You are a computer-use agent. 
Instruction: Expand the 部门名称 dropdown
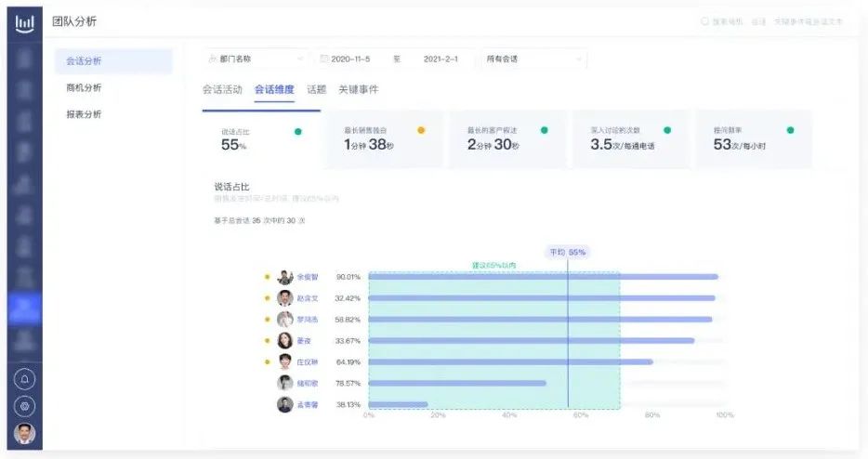pyautogui.click(x=256, y=59)
